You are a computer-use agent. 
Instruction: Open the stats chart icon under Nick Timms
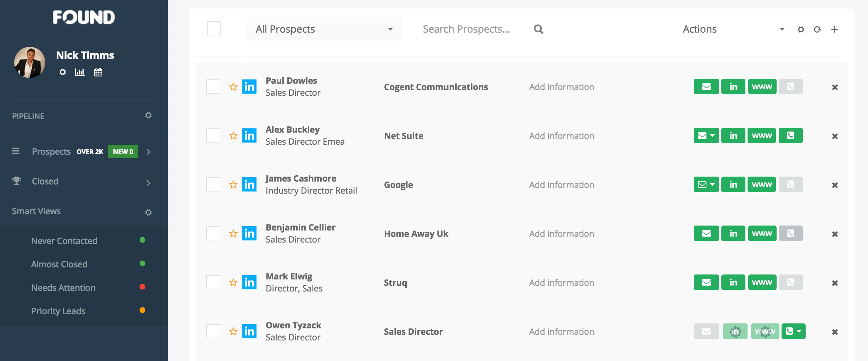point(80,72)
